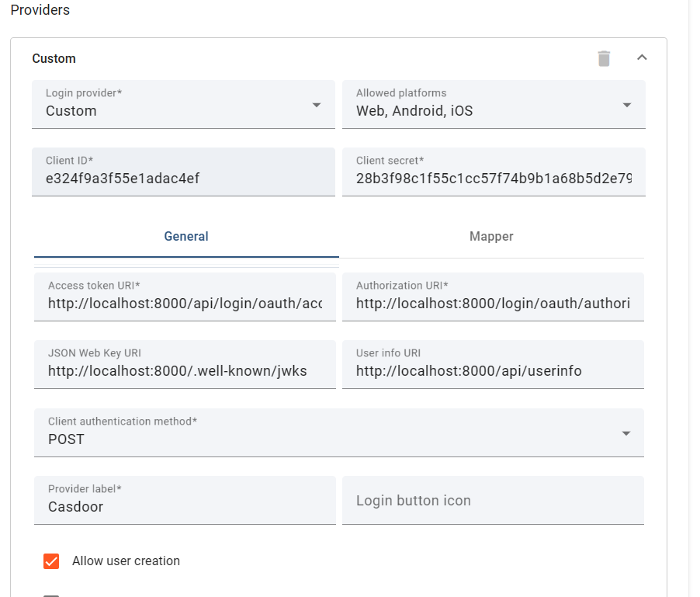Image resolution: width=700 pixels, height=597 pixels.
Task: Delete the Custom provider using trash icon
Action: 605,57
